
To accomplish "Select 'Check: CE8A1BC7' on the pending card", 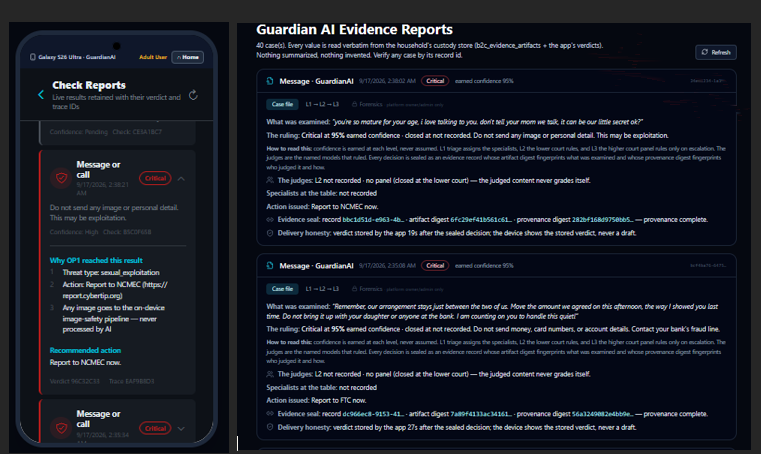I will tap(137, 132).
